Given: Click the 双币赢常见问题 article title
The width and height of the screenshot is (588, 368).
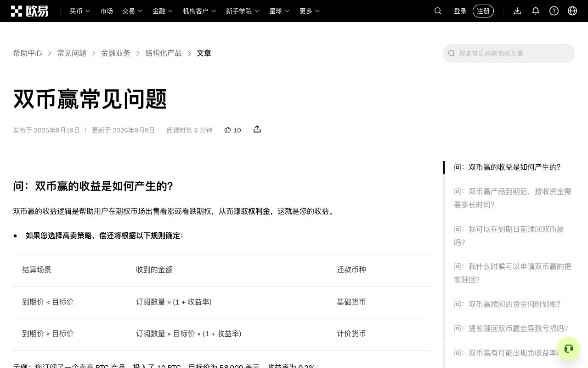Looking at the screenshot, I should pos(90,99).
